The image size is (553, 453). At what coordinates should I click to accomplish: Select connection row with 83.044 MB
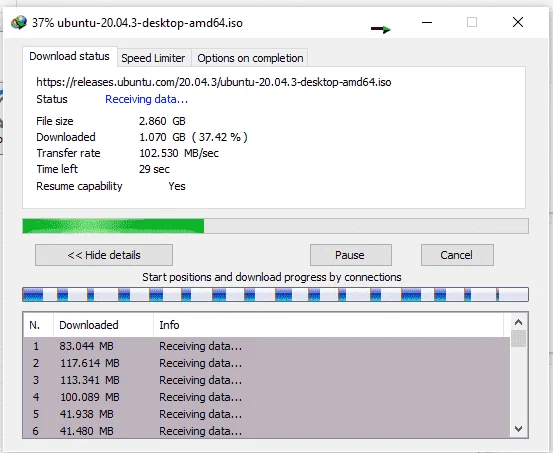click(267, 346)
